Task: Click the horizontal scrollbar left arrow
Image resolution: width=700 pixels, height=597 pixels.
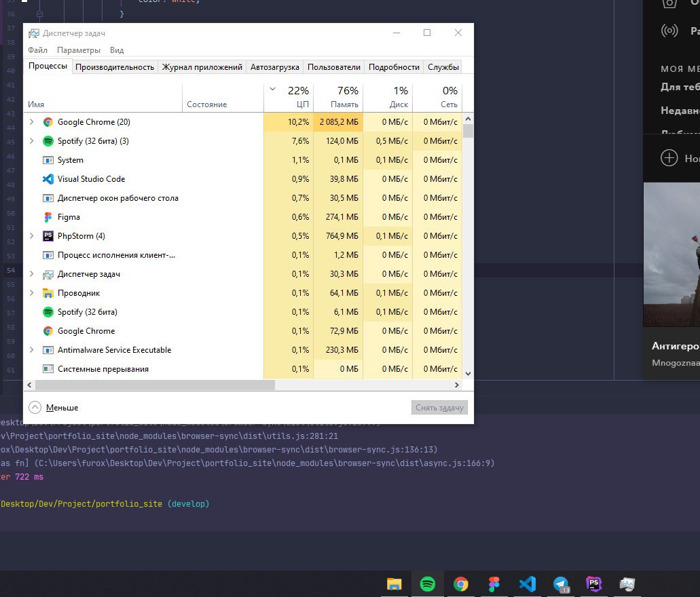Action: 29,385
